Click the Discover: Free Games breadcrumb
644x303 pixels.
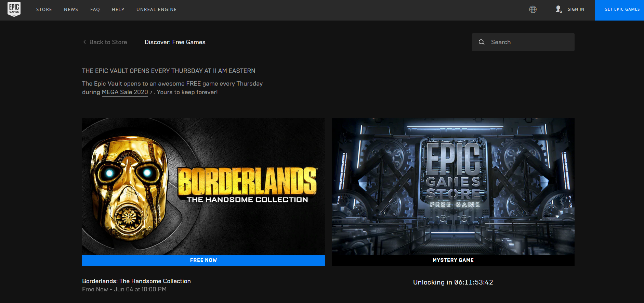[175, 42]
